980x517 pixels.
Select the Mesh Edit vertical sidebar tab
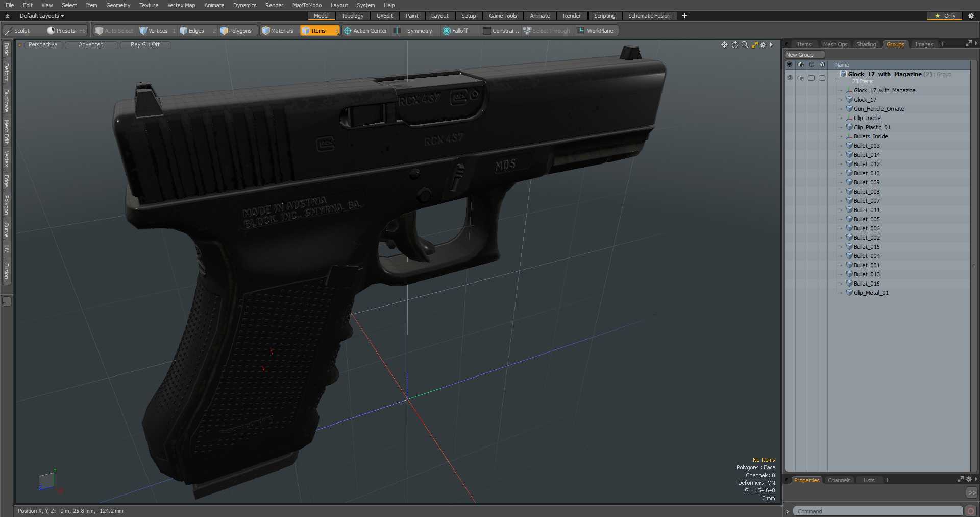coord(7,131)
